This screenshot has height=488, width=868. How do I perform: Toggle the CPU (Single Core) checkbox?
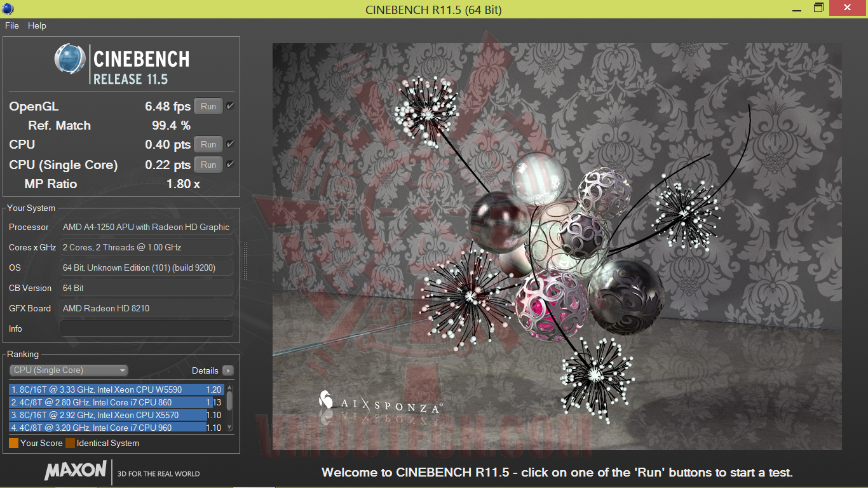230,165
